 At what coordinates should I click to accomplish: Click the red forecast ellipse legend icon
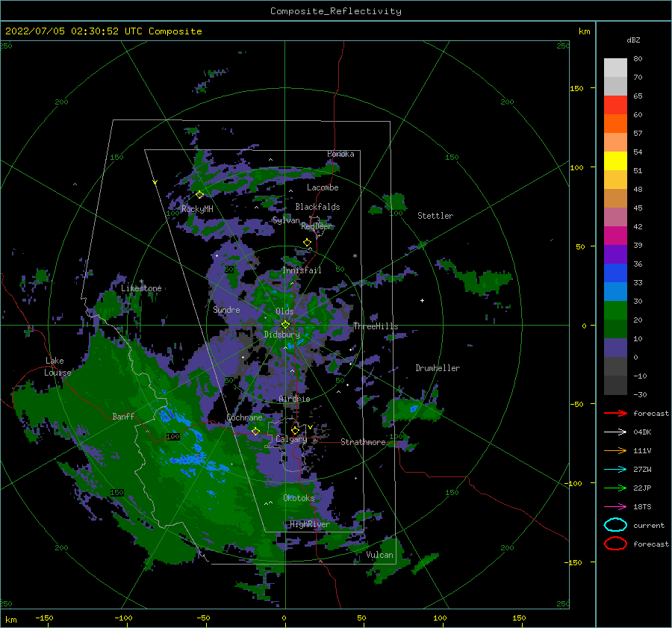[615, 544]
